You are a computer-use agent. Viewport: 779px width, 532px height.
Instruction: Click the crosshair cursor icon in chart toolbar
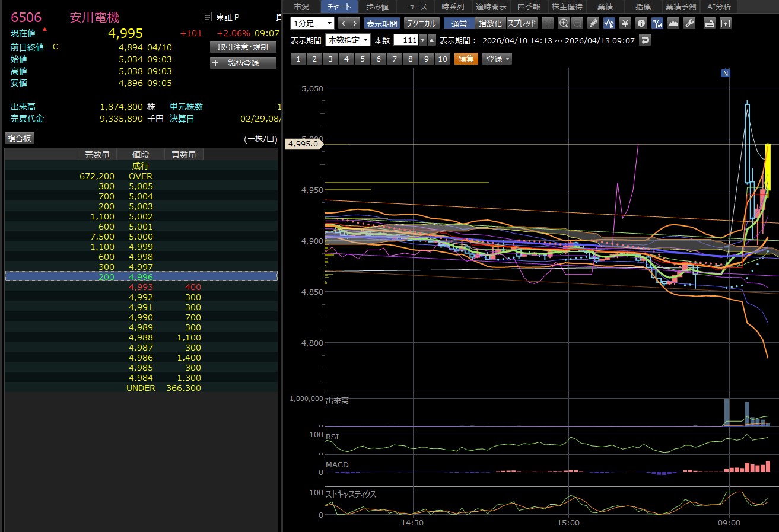click(548, 23)
